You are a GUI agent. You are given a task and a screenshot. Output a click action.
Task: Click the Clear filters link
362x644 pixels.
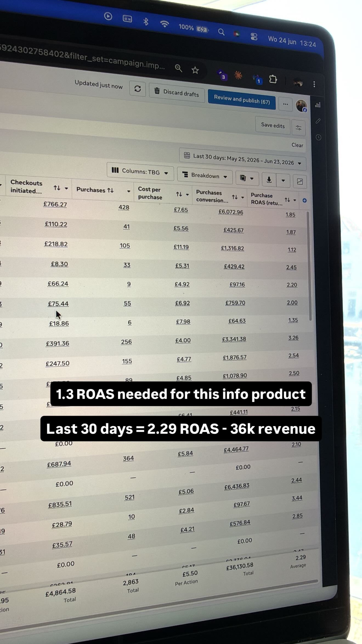click(x=297, y=145)
